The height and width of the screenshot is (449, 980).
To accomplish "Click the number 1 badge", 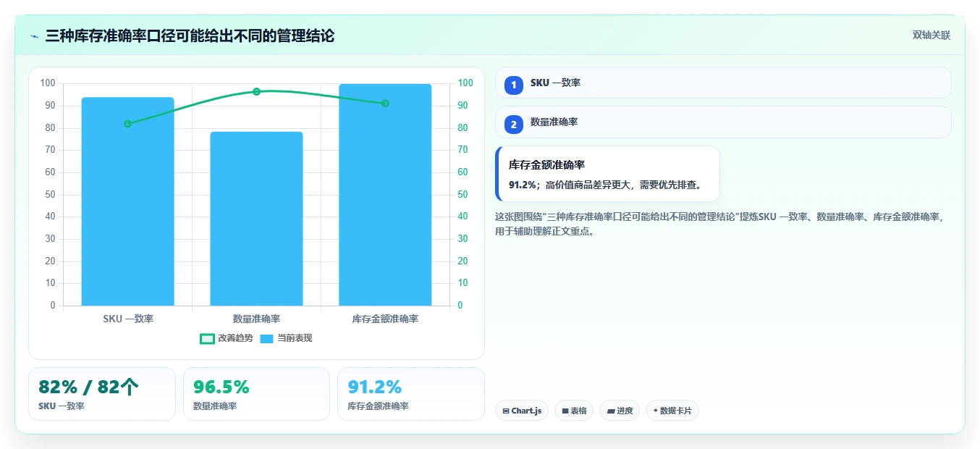I will (x=514, y=85).
